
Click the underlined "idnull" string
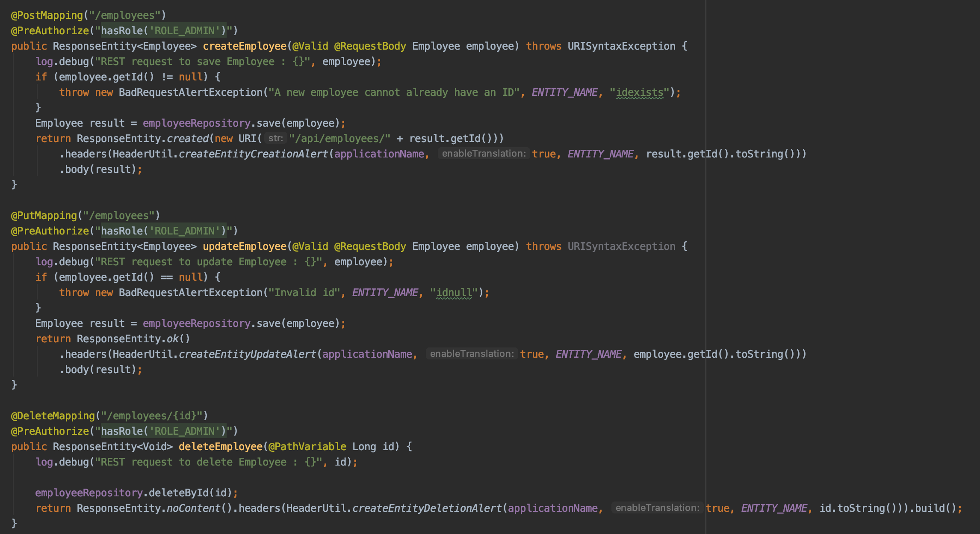click(x=454, y=293)
